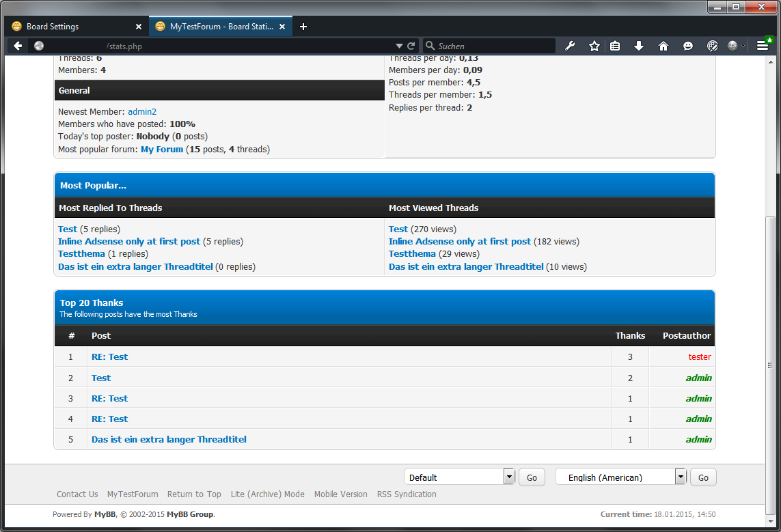781x532 pixels.
Task: Close the Board Settings tab
Action: [139, 27]
